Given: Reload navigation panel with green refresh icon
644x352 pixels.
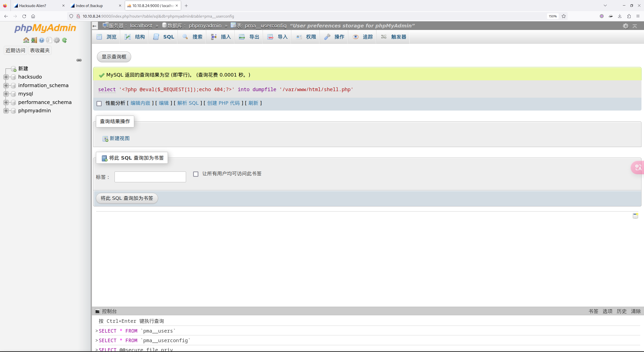Looking at the screenshot, I should [x=64, y=40].
